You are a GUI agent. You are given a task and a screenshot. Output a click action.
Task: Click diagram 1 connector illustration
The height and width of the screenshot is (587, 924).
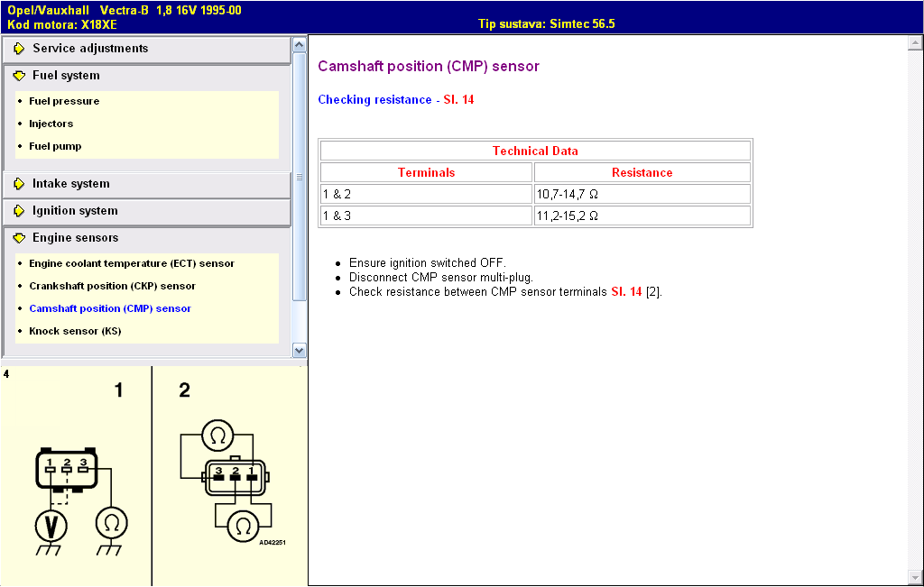coord(67,469)
